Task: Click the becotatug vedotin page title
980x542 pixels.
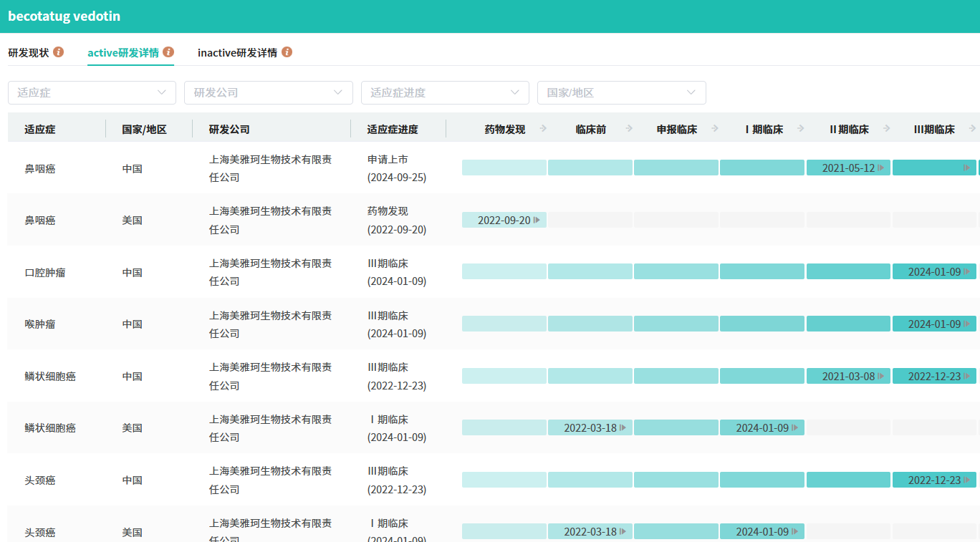Action: (x=64, y=16)
